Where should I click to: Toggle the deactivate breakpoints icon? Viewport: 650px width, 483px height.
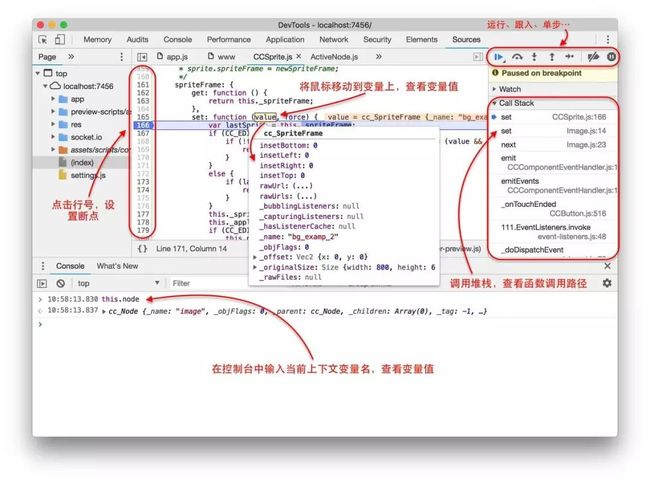pos(593,57)
